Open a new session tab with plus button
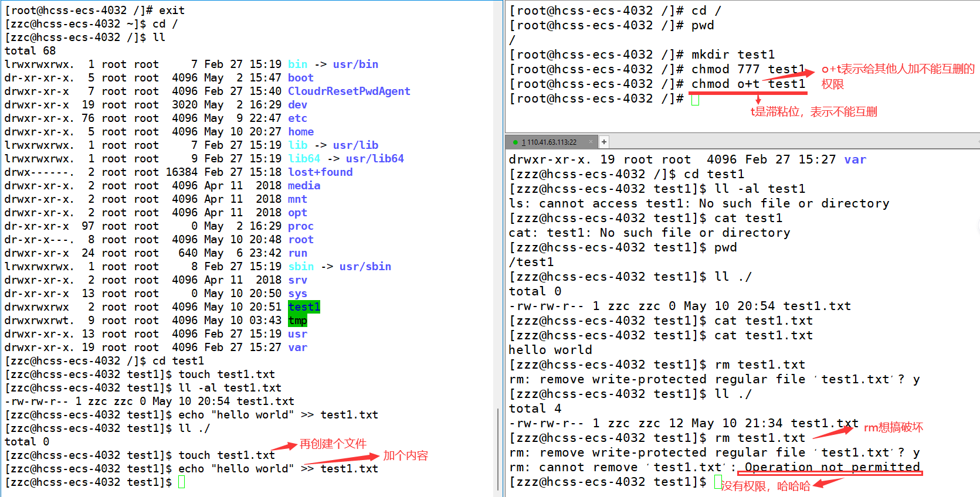This screenshot has height=497, width=980. coord(604,142)
